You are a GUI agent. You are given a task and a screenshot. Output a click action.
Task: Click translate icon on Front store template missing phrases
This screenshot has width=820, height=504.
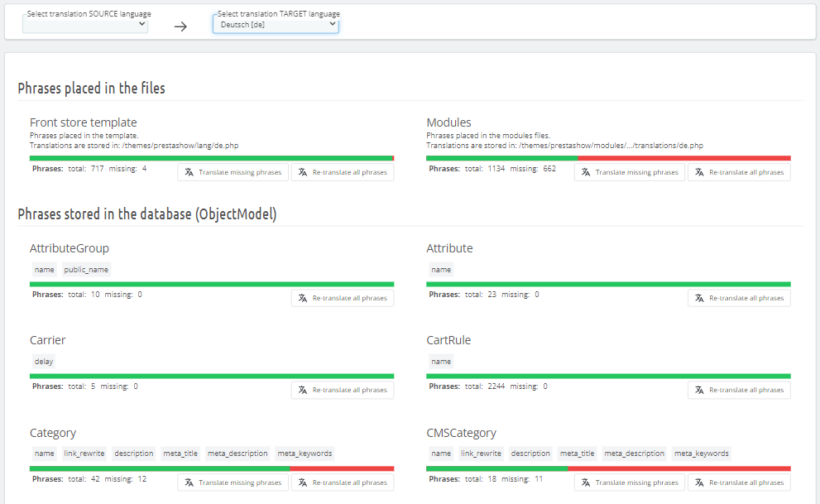[189, 172]
